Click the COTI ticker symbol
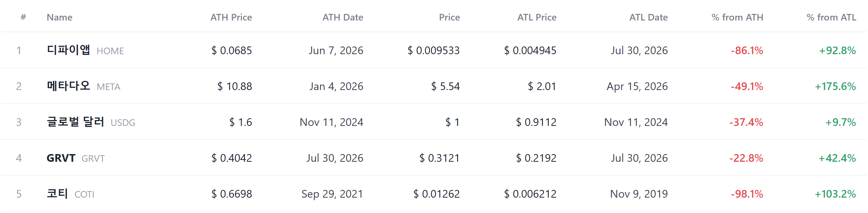Image resolution: width=868 pixels, height=213 pixels. (x=84, y=194)
